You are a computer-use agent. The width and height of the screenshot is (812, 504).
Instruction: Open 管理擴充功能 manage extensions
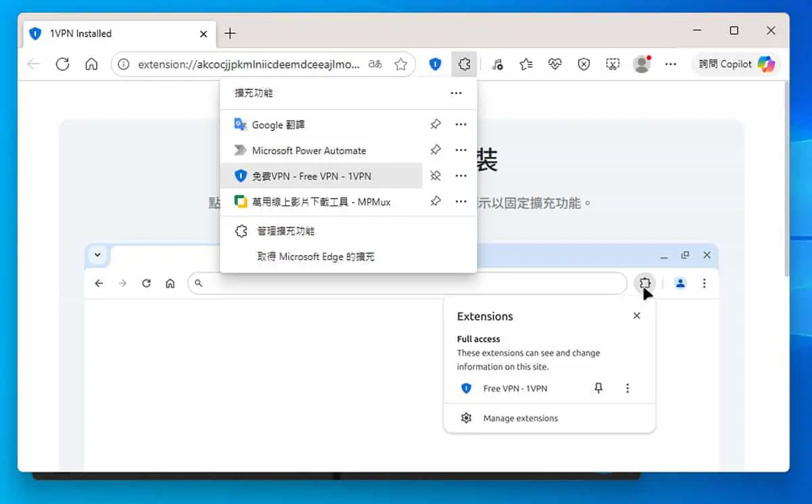(x=348, y=231)
